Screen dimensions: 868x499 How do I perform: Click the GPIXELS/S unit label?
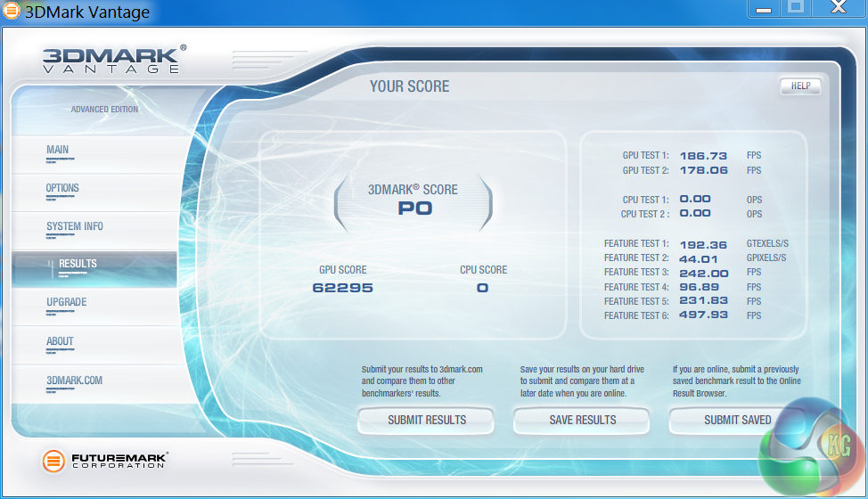766,258
